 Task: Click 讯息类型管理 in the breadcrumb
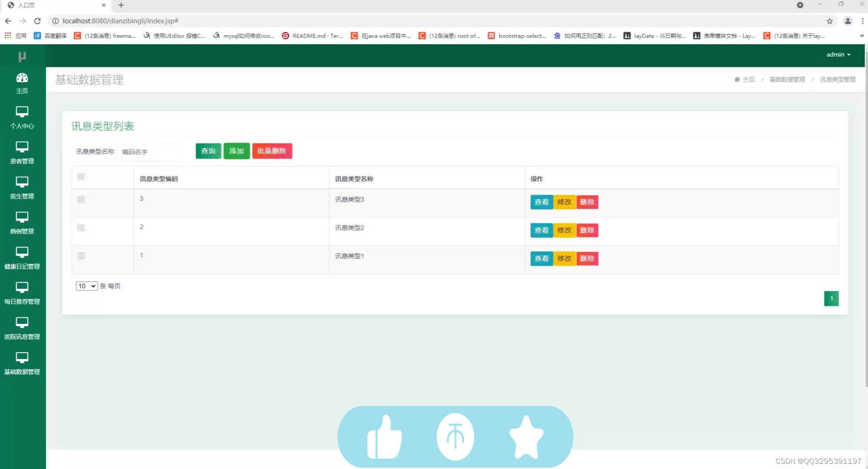(838, 79)
